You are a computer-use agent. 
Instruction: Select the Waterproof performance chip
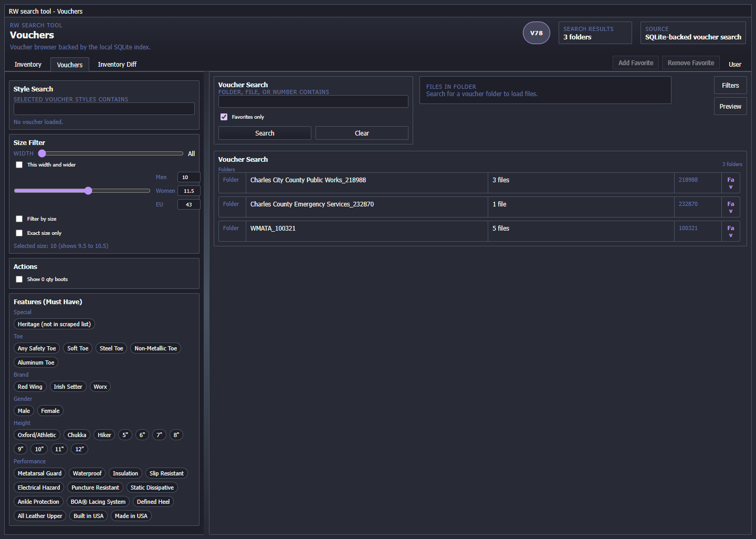click(87, 473)
